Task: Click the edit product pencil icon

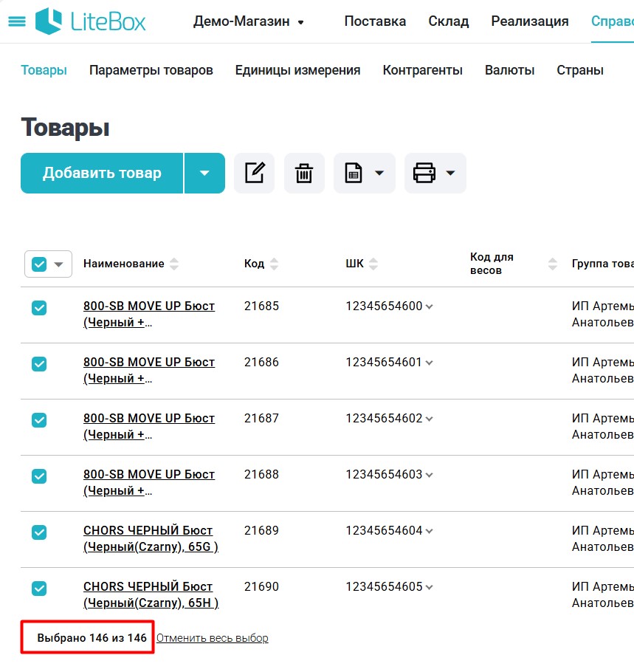Action: click(254, 174)
